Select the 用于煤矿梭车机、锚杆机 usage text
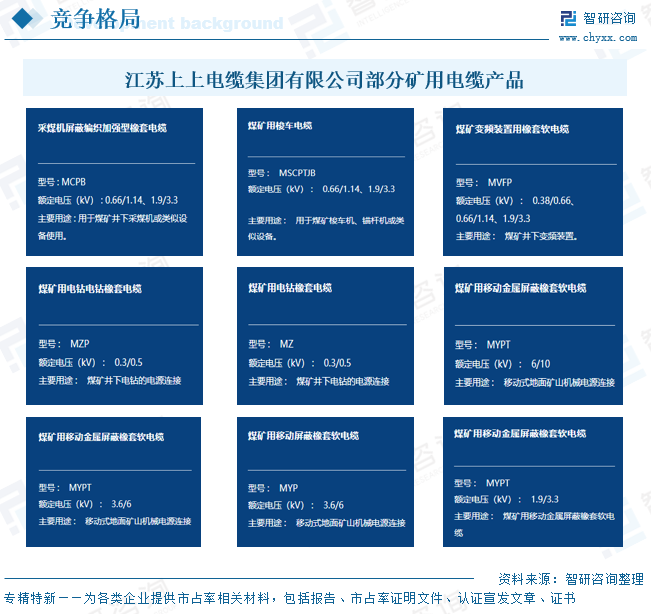The height and width of the screenshot is (614, 651). [x=326, y=228]
